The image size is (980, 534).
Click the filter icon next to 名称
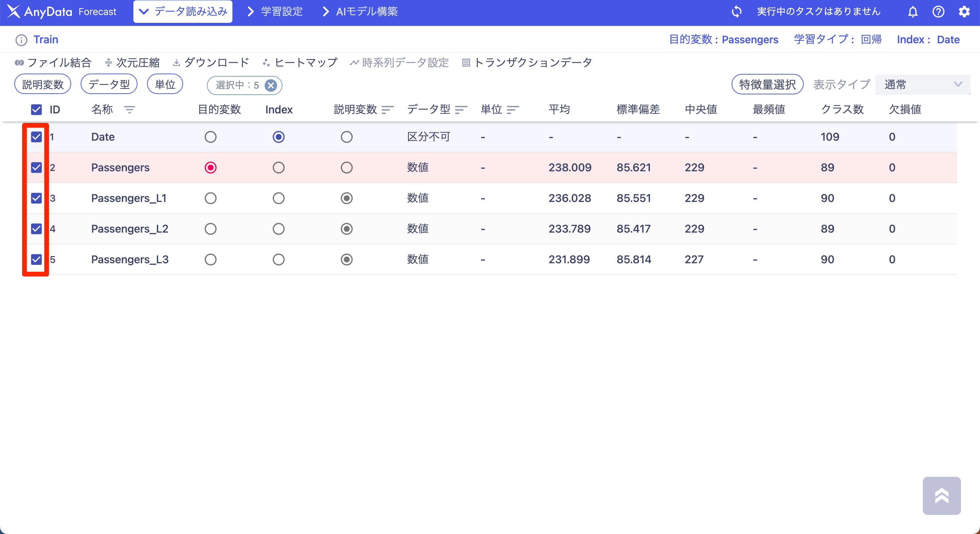129,110
